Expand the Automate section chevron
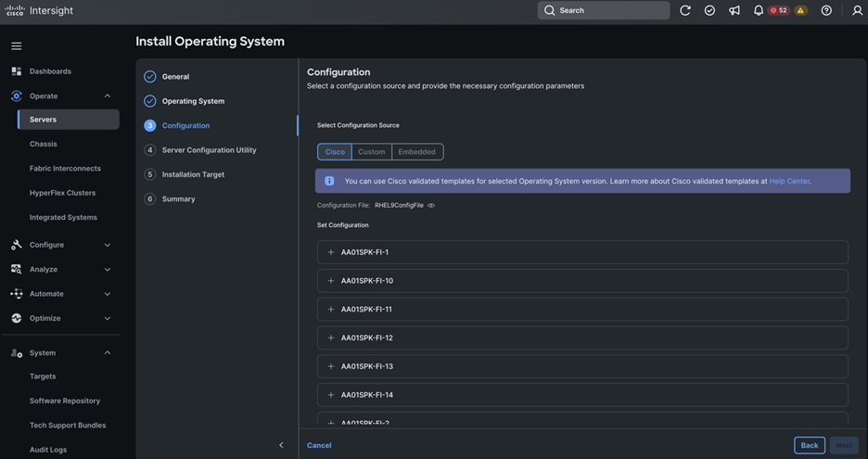 point(108,293)
